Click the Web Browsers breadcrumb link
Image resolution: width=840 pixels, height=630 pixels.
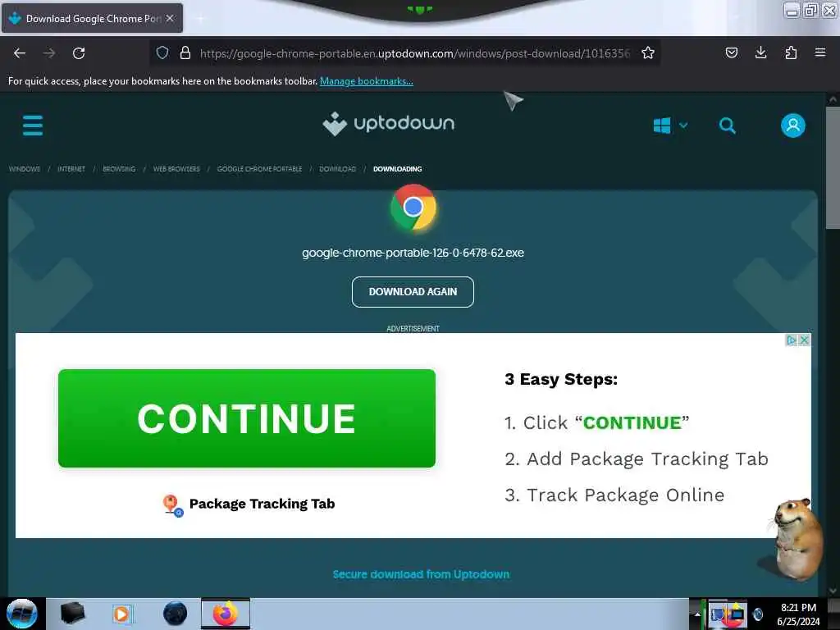(176, 169)
